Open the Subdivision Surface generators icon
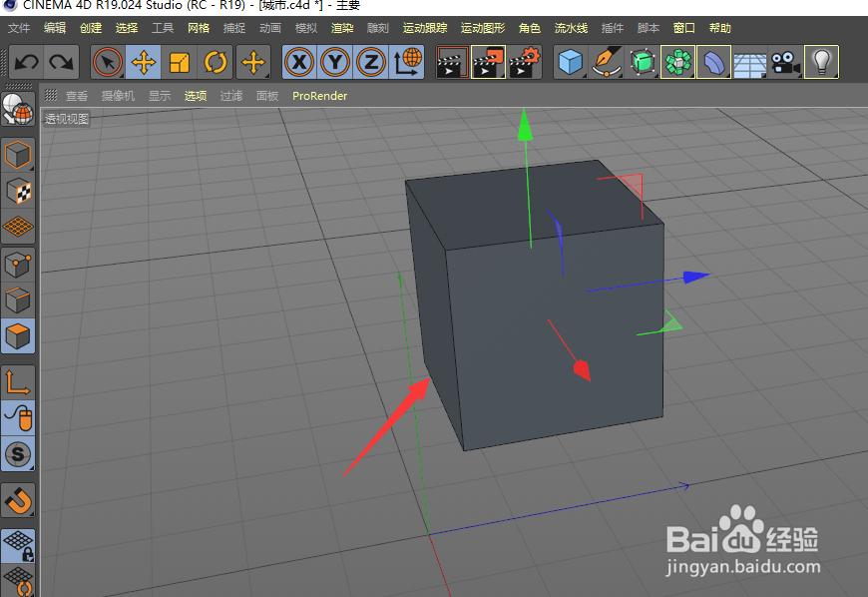Screen dimensions: 868x597 pyautogui.click(x=643, y=62)
